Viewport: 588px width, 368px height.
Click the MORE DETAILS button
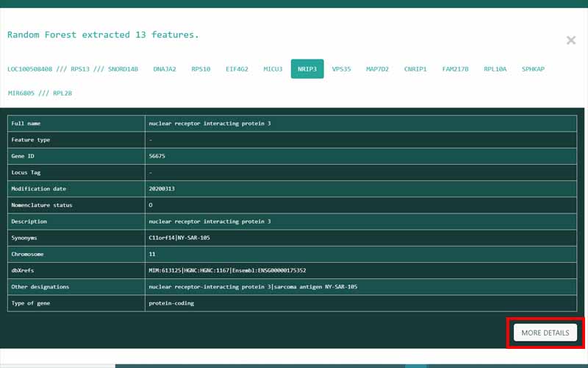545,333
